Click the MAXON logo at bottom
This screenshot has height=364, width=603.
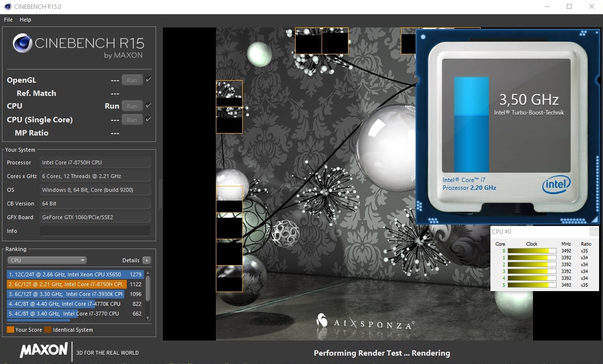click(x=44, y=350)
